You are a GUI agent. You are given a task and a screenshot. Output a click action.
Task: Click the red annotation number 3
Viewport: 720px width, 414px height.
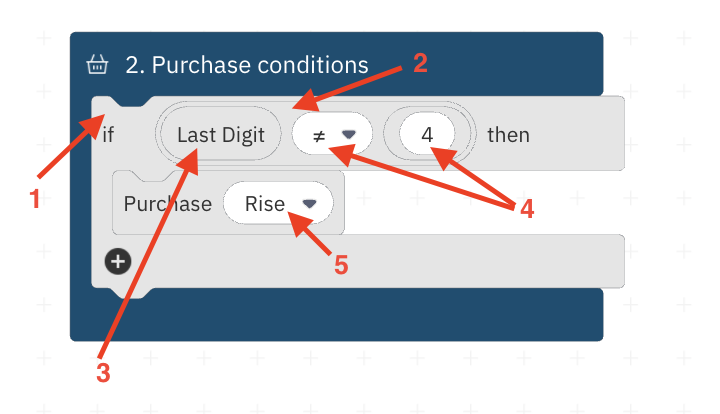103,372
